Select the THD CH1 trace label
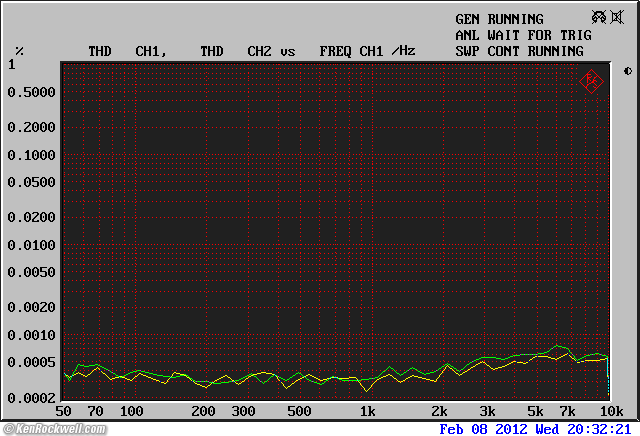 [x=127, y=50]
